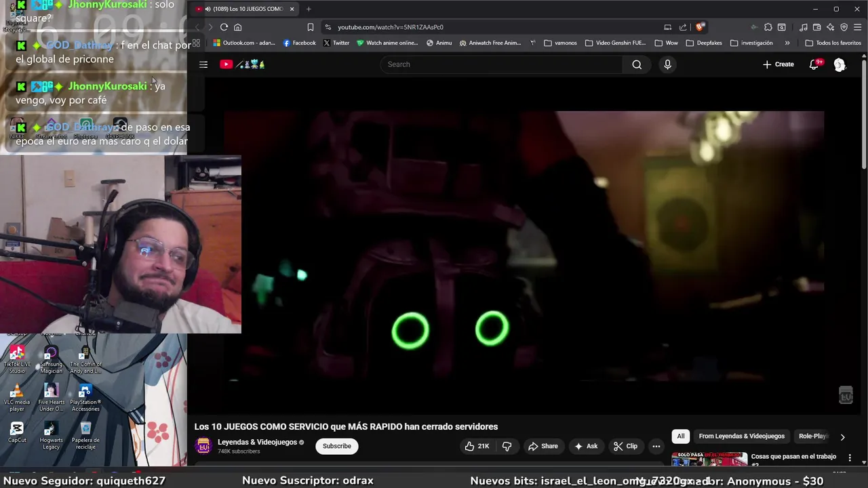Open the Wow bookmarks folder
The image size is (868, 488).
pyautogui.click(x=667, y=43)
